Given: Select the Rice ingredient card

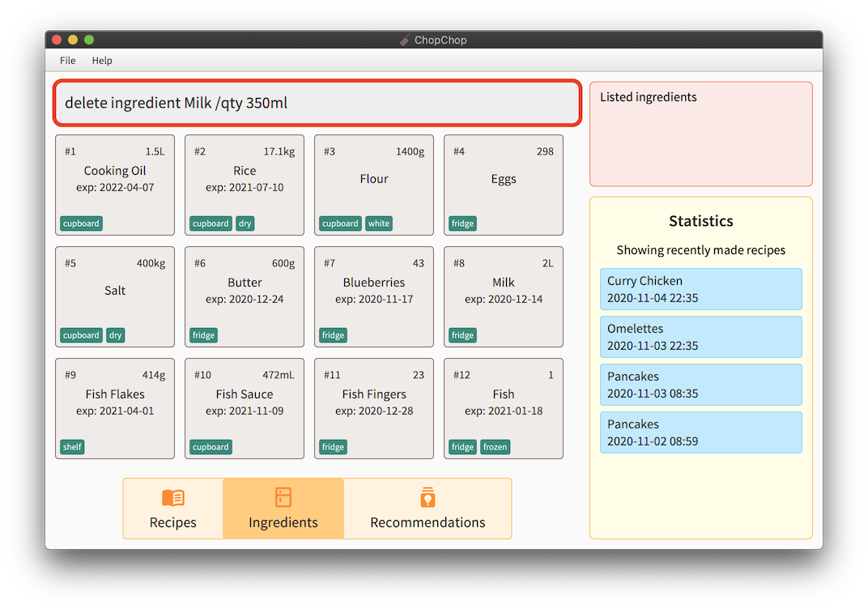Looking at the screenshot, I should (245, 185).
